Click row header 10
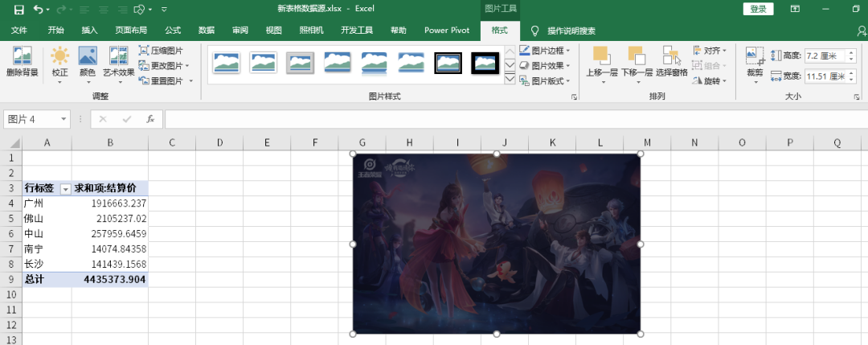The height and width of the screenshot is (345, 868). pyautogui.click(x=10, y=294)
